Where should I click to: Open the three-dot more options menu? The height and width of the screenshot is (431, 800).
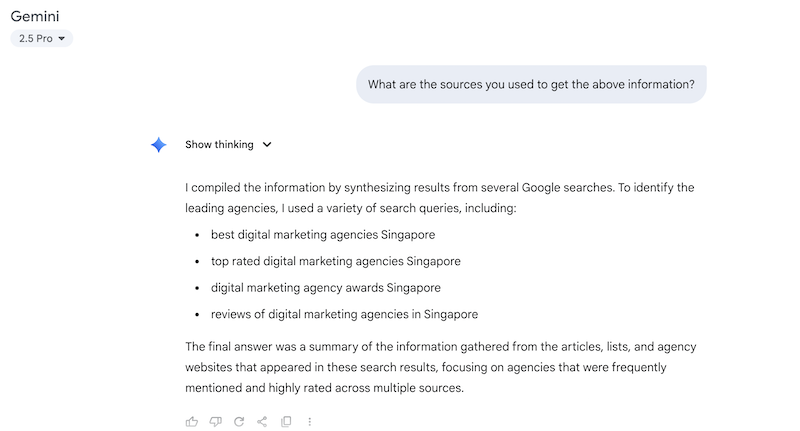pos(310,421)
